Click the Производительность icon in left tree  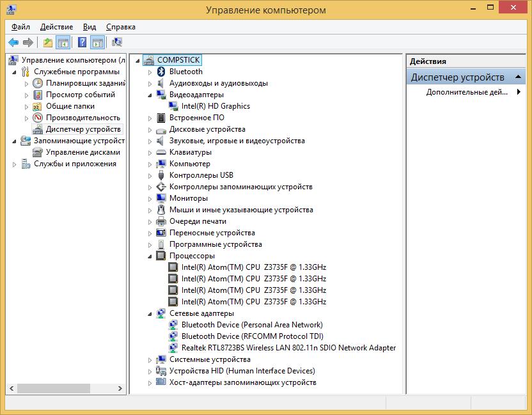click(x=38, y=118)
